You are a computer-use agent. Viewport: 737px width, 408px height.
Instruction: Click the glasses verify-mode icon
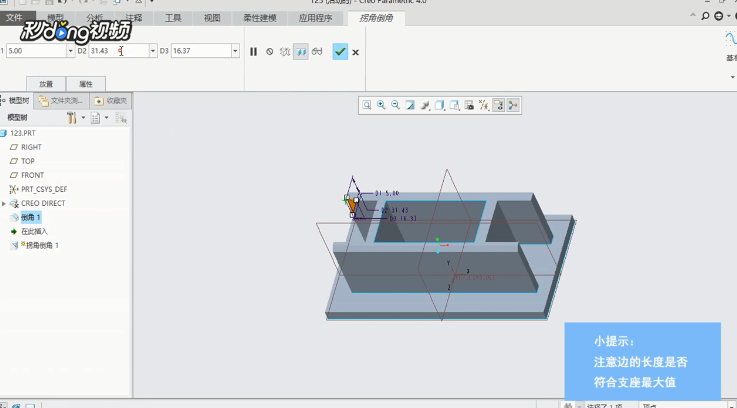point(317,52)
